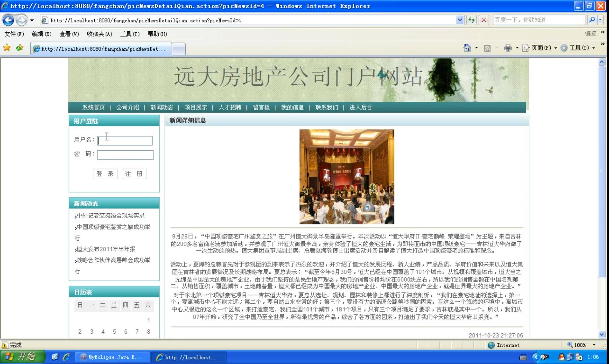609x364 pixels.
Task: Click the Home page icon
Action: (x=467, y=48)
